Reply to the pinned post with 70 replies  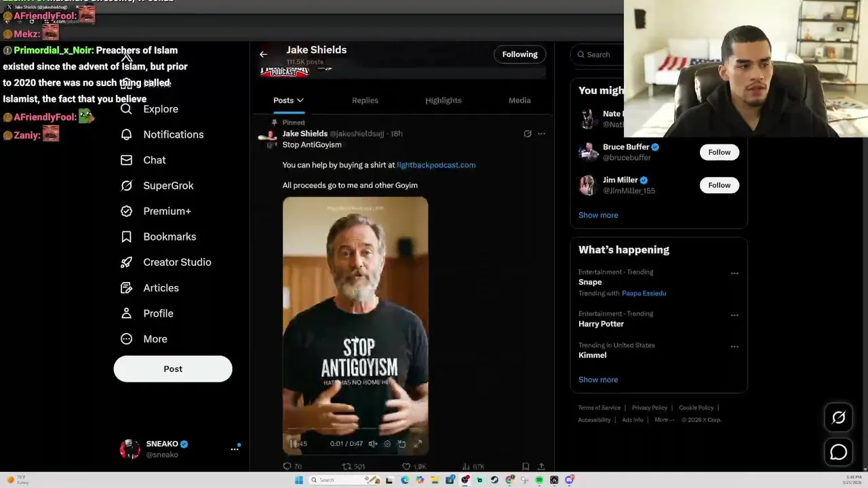click(292, 466)
